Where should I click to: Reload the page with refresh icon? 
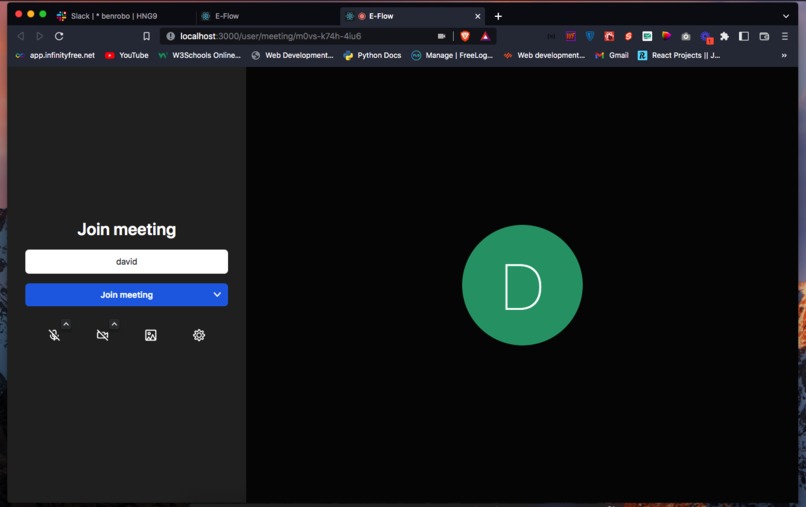(x=59, y=36)
